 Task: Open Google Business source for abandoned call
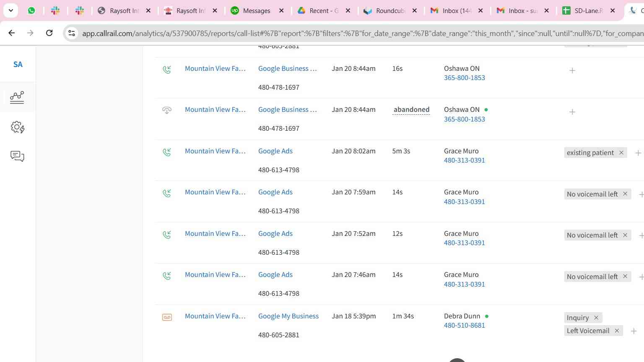(x=287, y=109)
